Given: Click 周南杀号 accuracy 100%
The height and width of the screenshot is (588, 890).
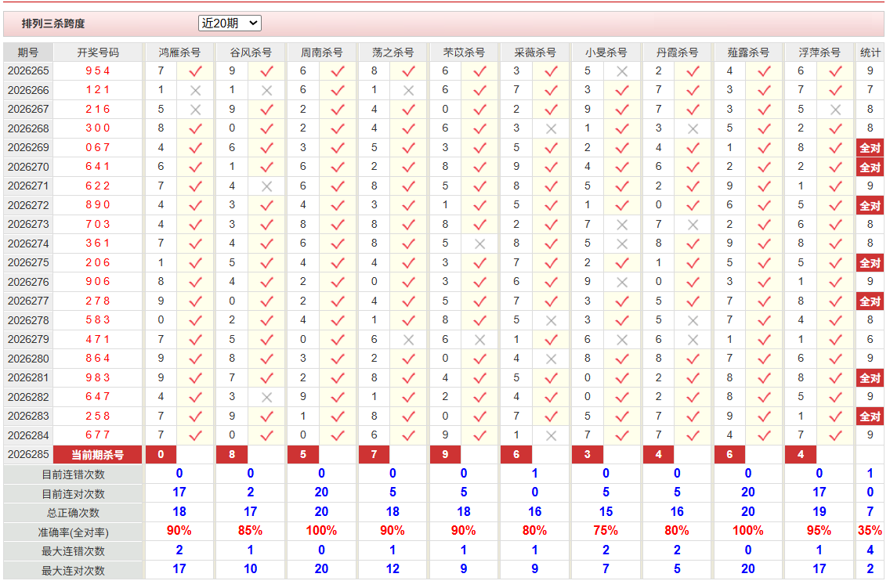Looking at the screenshot, I should click(321, 531).
